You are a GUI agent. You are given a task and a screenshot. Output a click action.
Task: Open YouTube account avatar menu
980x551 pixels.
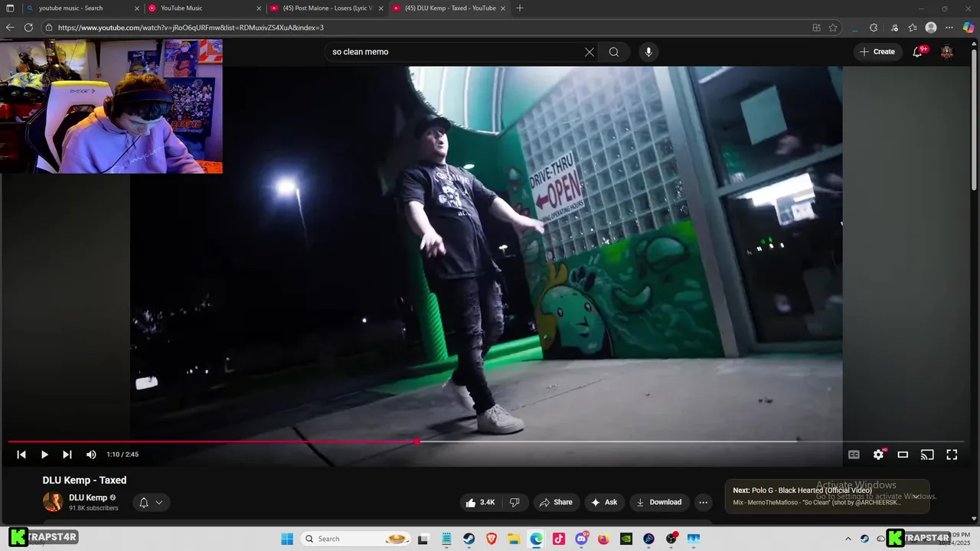(947, 52)
